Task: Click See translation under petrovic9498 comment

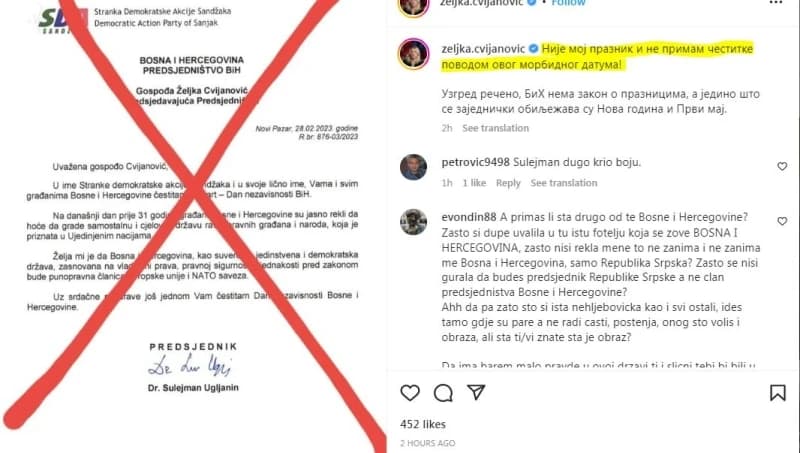Action: pyautogui.click(x=564, y=183)
